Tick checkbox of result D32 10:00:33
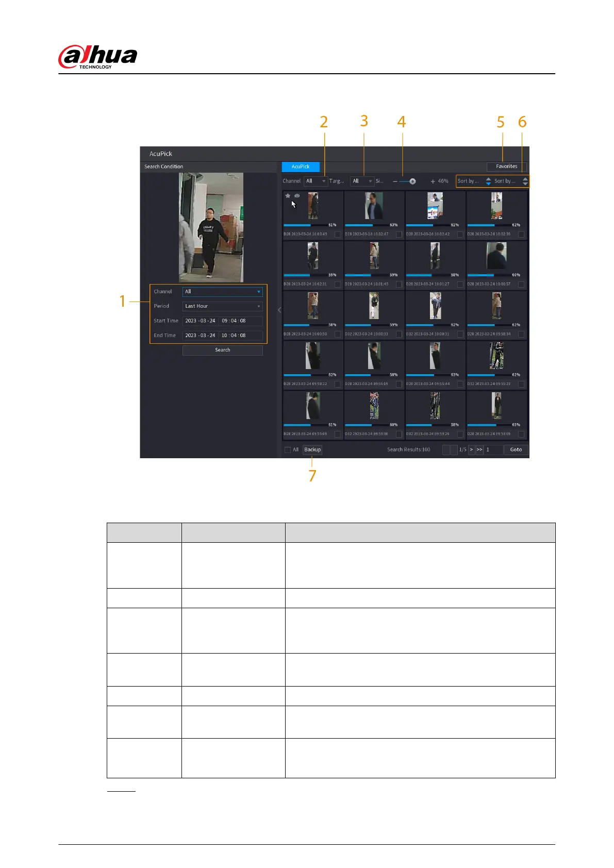The width and height of the screenshot is (614, 868). (x=399, y=335)
